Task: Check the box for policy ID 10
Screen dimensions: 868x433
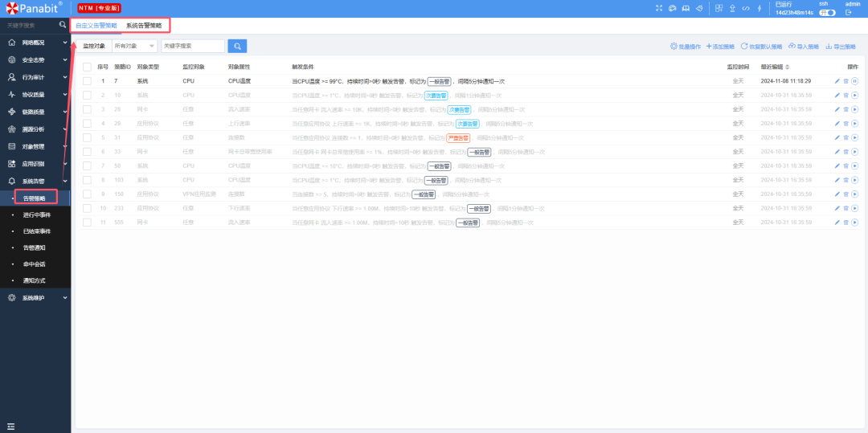Action: (87, 95)
